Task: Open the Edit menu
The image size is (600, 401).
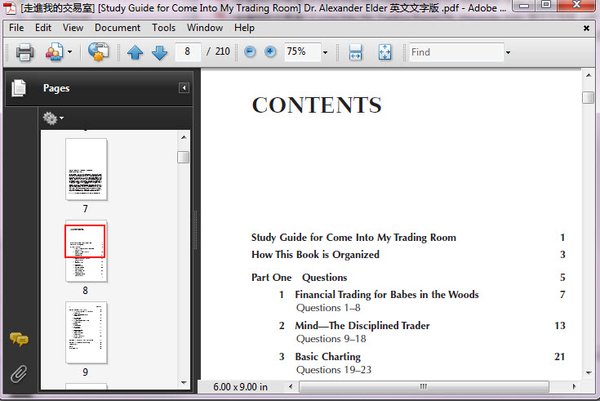Action: pyautogui.click(x=43, y=28)
